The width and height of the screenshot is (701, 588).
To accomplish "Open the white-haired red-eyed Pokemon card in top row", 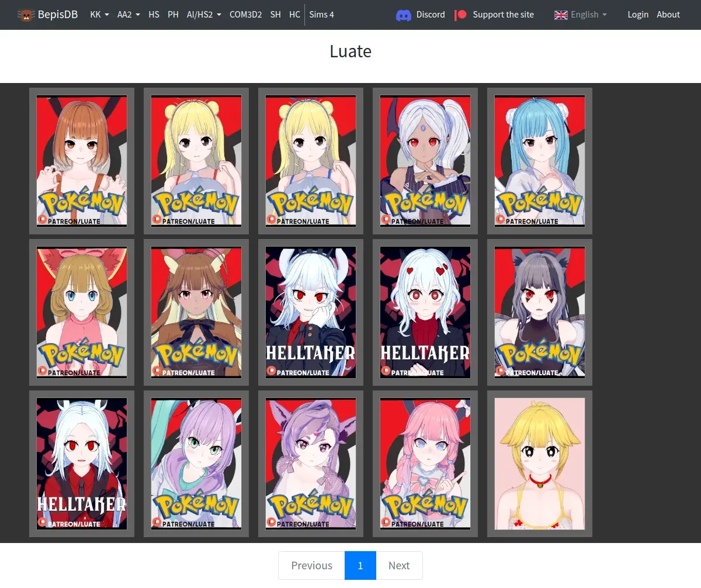I will 425,161.
